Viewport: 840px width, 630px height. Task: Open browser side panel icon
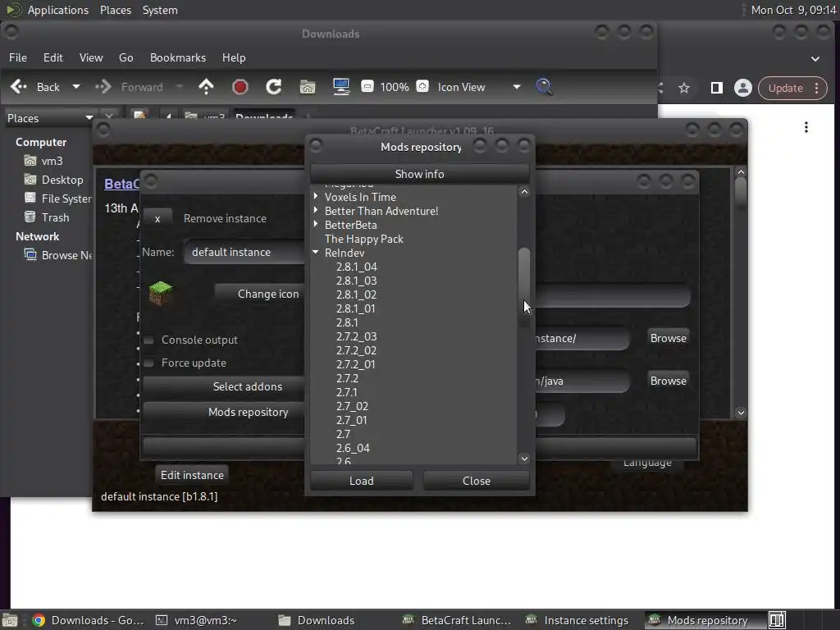[716, 88]
